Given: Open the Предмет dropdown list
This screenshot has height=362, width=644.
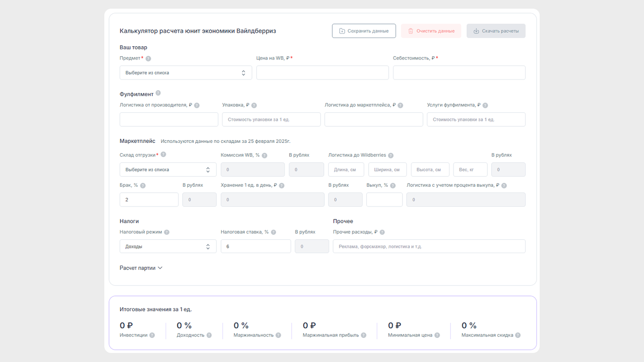Looking at the screenshot, I should point(186,73).
